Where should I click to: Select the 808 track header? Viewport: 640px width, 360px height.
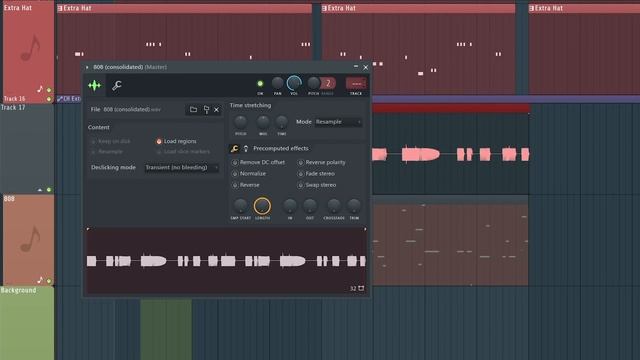pos(28,240)
